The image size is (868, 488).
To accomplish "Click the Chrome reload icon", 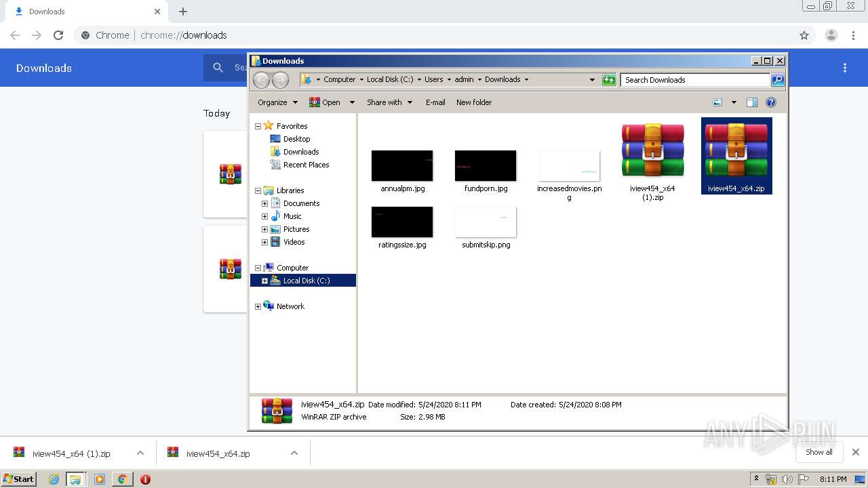I will 58,35.
